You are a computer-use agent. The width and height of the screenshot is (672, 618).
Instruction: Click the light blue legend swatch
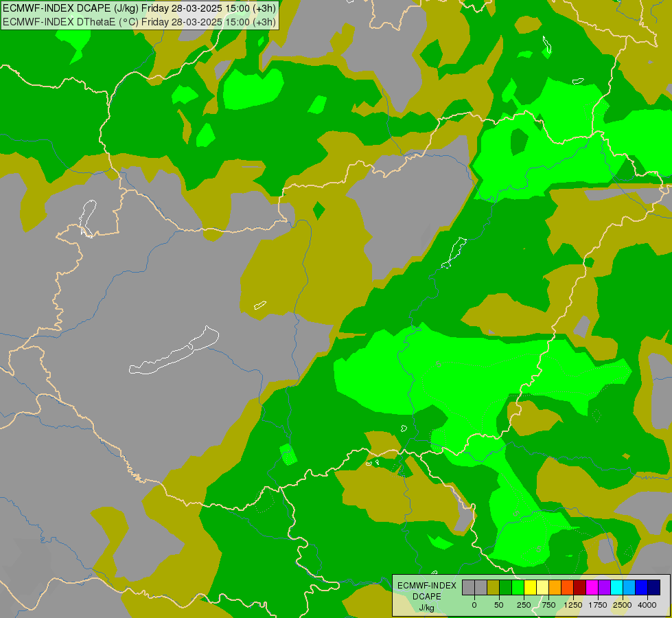click(x=629, y=587)
